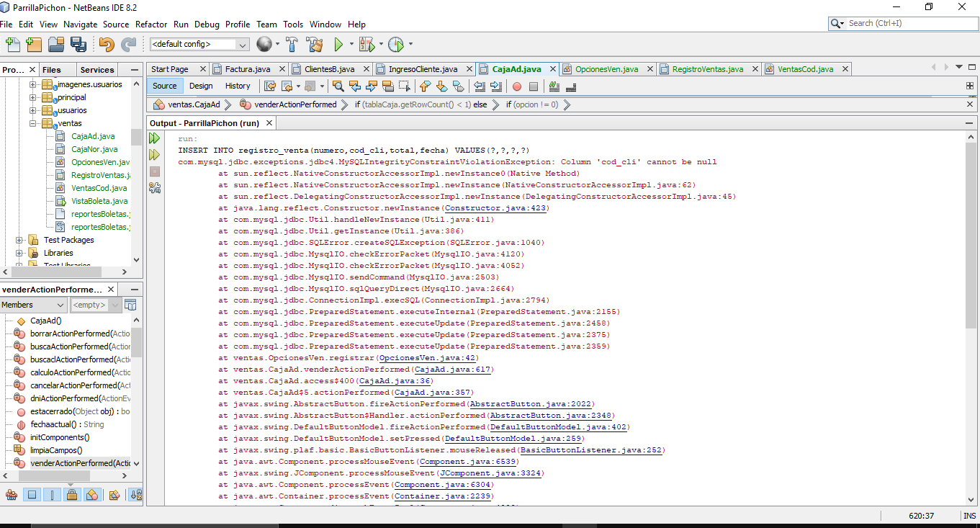Click the green Run Project icon

(x=338, y=45)
